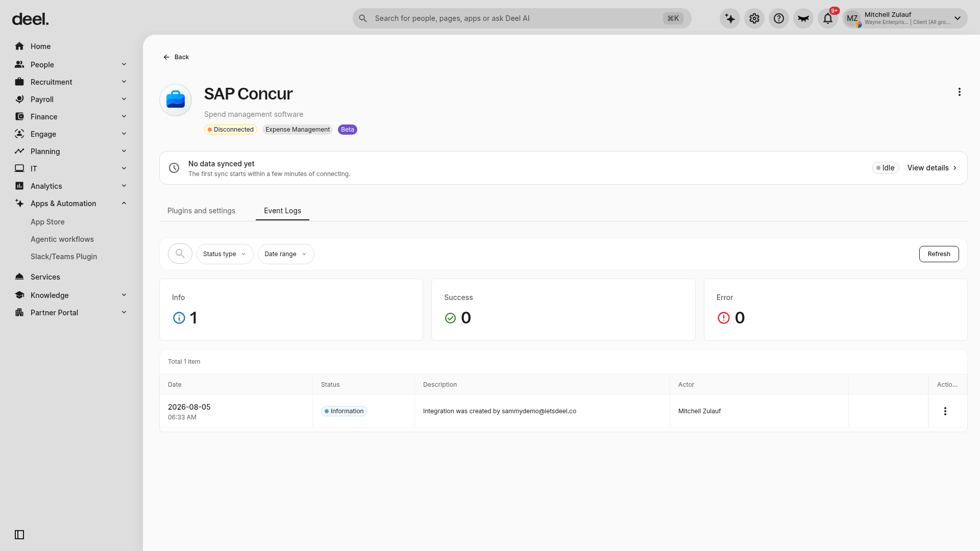This screenshot has width=980, height=551.
Task: Click the event log search icon button
Action: [180, 254]
